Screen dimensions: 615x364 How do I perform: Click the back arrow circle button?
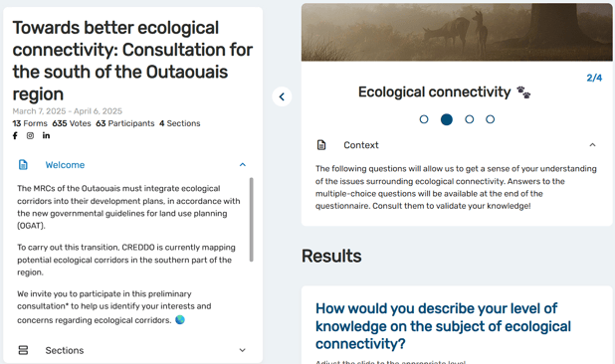(x=282, y=96)
